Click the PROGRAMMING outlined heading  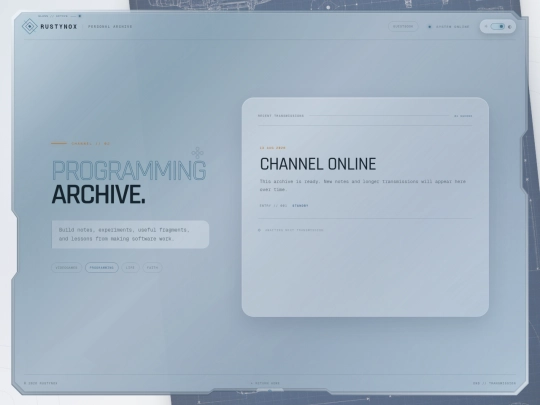click(129, 170)
